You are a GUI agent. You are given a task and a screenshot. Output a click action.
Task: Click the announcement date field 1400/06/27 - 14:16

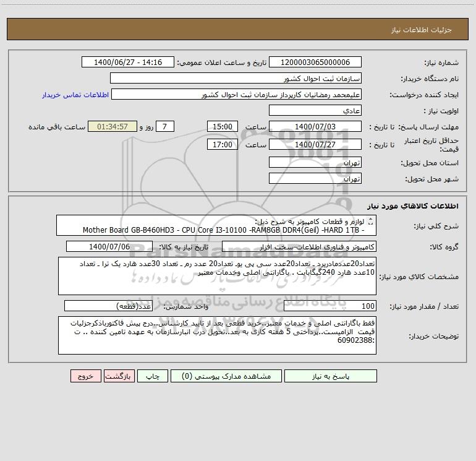pos(128,62)
